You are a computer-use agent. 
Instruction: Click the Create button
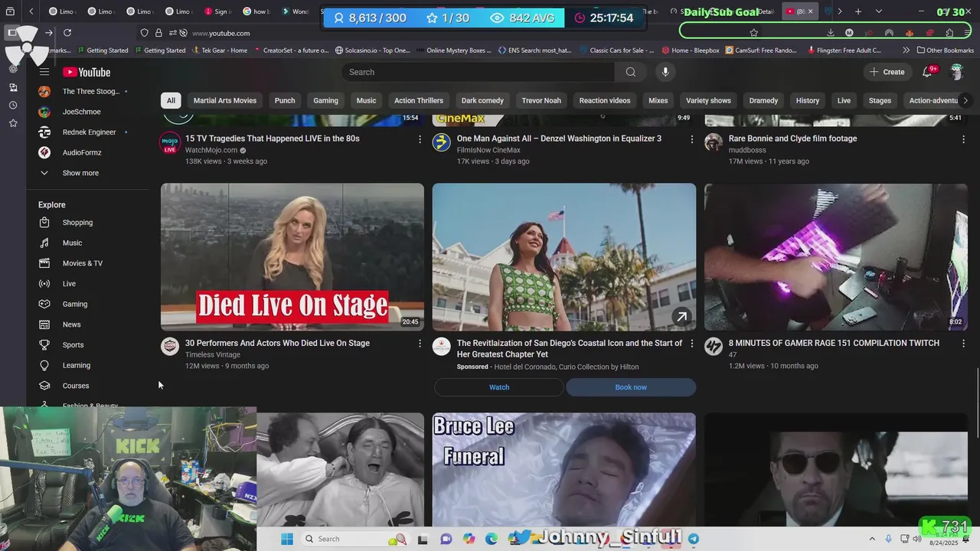887,72
